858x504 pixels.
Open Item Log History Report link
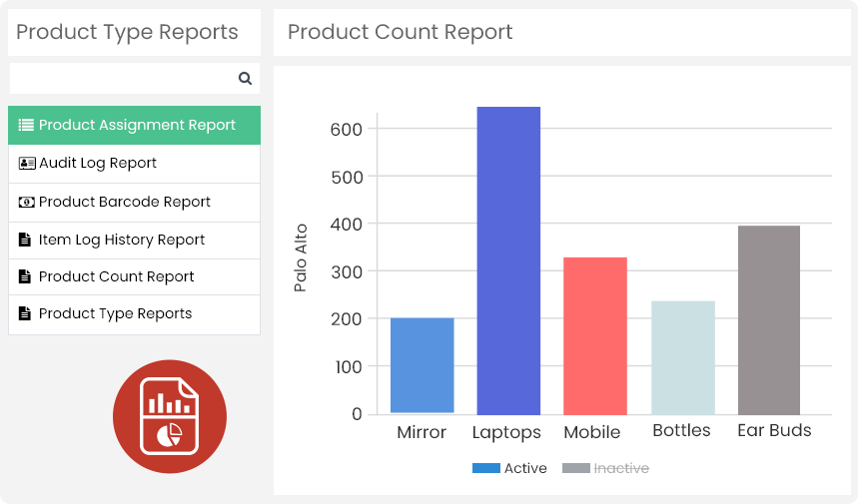coord(122,241)
